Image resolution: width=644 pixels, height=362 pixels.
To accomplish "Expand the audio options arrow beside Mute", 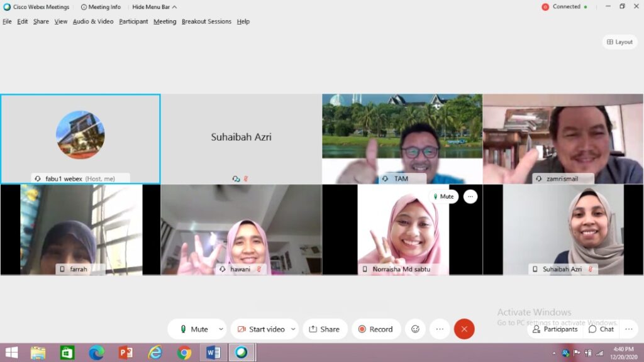I will point(221,329).
